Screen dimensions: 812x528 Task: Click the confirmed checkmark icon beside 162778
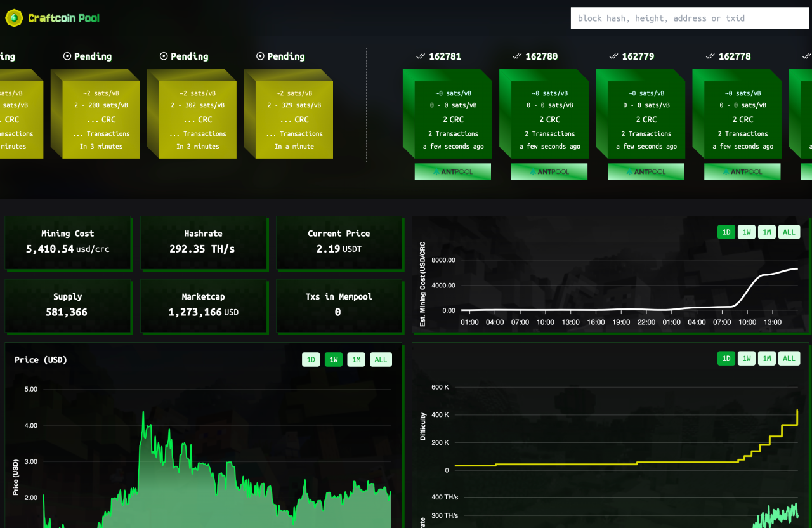tap(709, 56)
